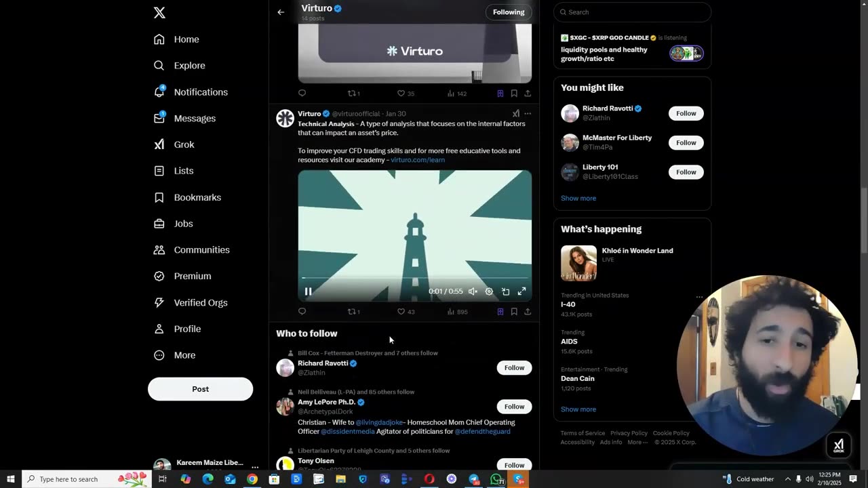
Task: Open the Windows Start menu
Action: (x=10, y=479)
